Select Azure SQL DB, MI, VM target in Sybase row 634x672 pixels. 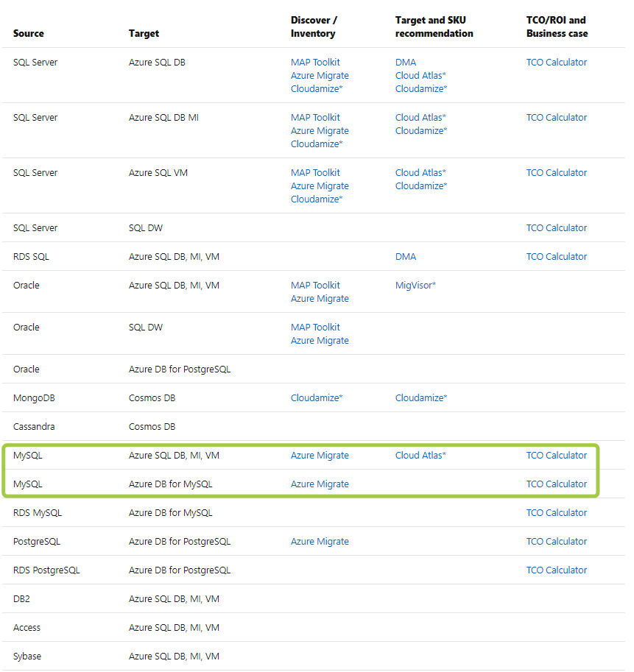[174, 657]
